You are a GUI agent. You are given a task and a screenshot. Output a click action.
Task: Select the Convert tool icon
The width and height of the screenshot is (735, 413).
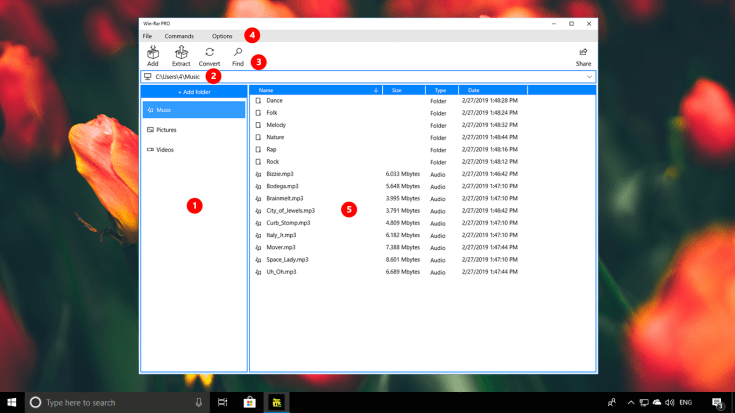pyautogui.click(x=209, y=53)
